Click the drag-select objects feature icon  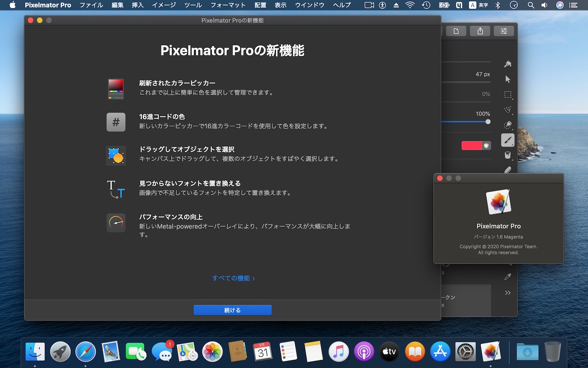coord(116,155)
